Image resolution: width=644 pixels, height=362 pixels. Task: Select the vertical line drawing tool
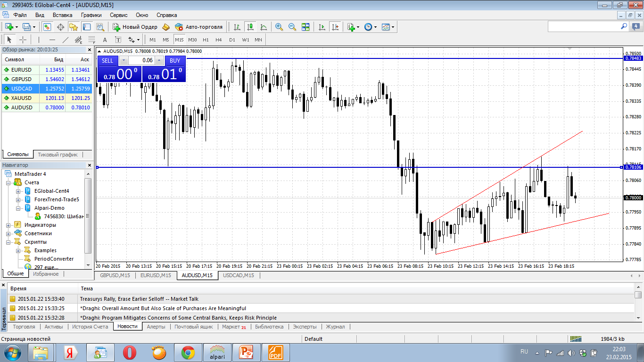click(x=39, y=40)
